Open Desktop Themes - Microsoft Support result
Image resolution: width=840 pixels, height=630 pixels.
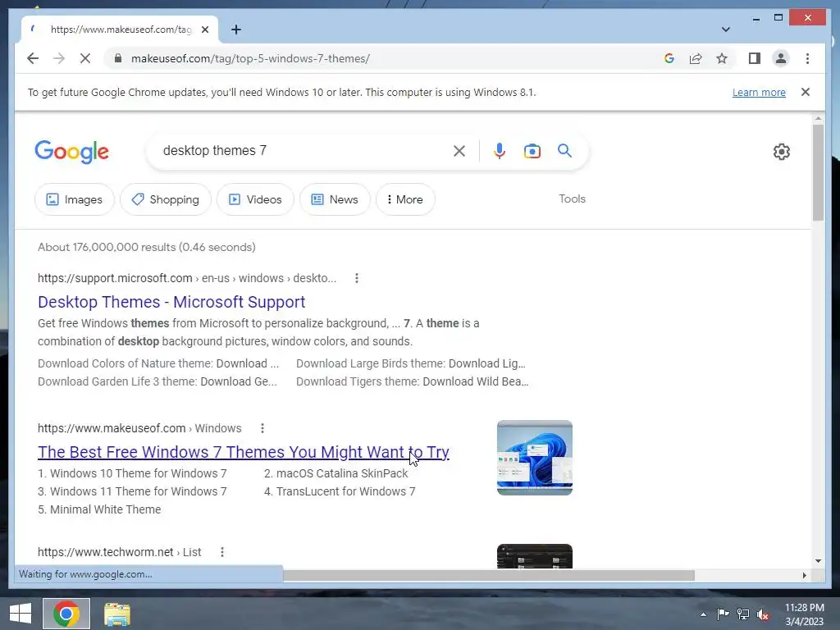(171, 302)
